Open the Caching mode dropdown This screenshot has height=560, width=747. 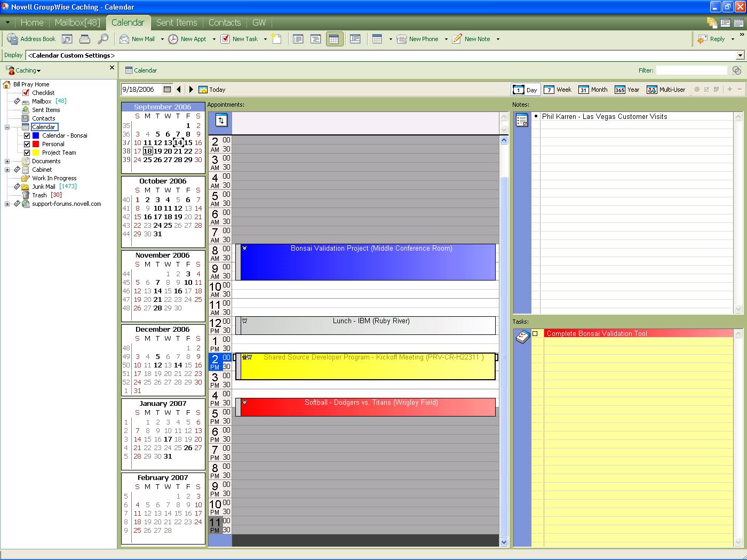pyautogui.click(x=23, y=70)
